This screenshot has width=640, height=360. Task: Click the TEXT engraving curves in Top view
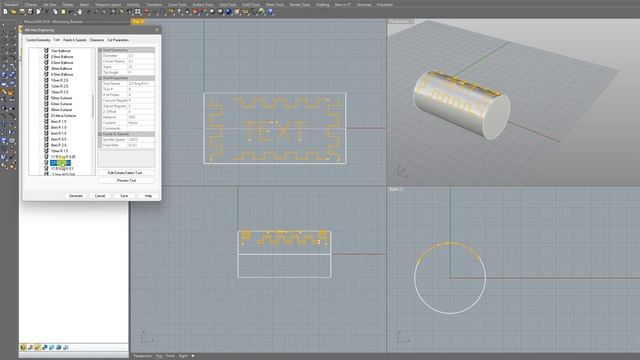(x=274, y=131)
